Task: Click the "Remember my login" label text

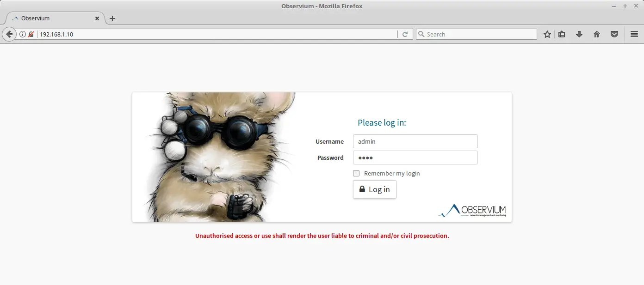Action: pos(392,173)
